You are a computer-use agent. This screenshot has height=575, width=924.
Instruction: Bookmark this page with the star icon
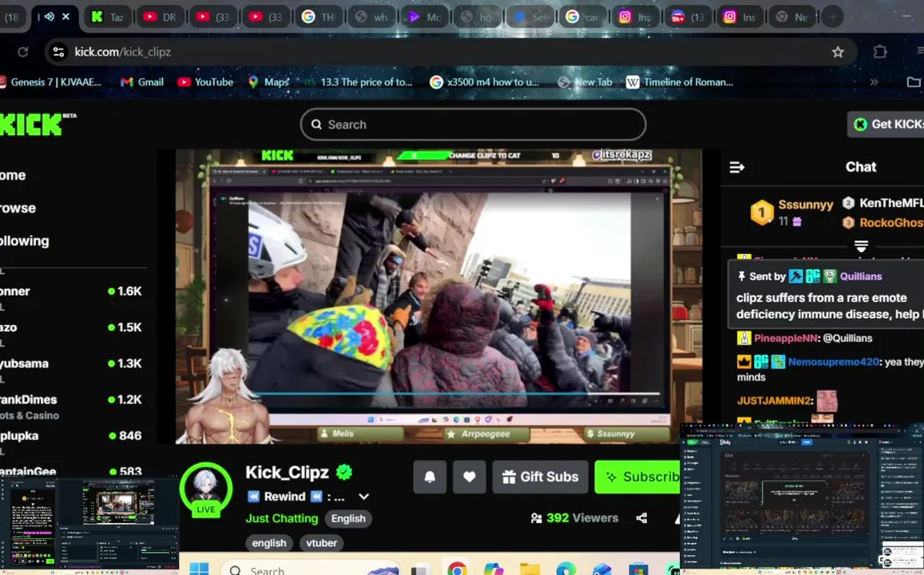click(838, 52)
